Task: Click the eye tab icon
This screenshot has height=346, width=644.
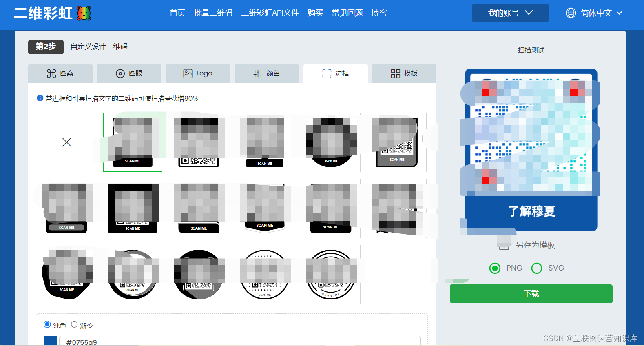Action: pos(120,73)
